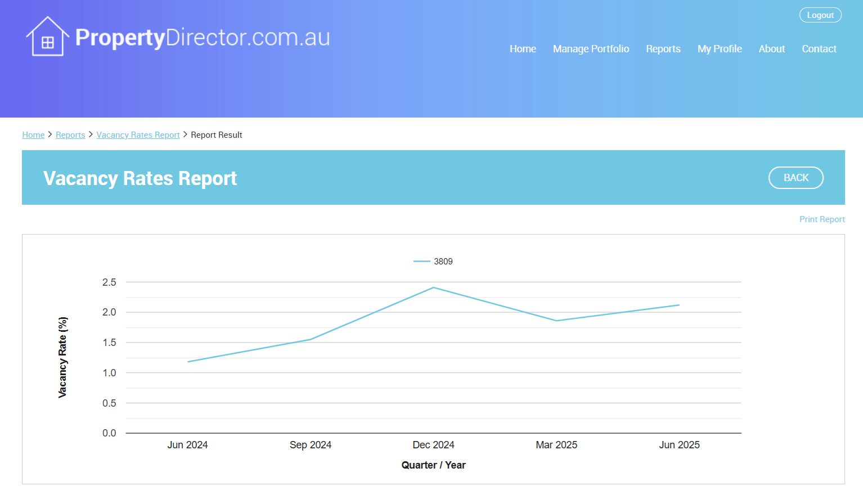Click the Print Report link
This screenshot has height=504, width=863.
[x=821, y=219]
